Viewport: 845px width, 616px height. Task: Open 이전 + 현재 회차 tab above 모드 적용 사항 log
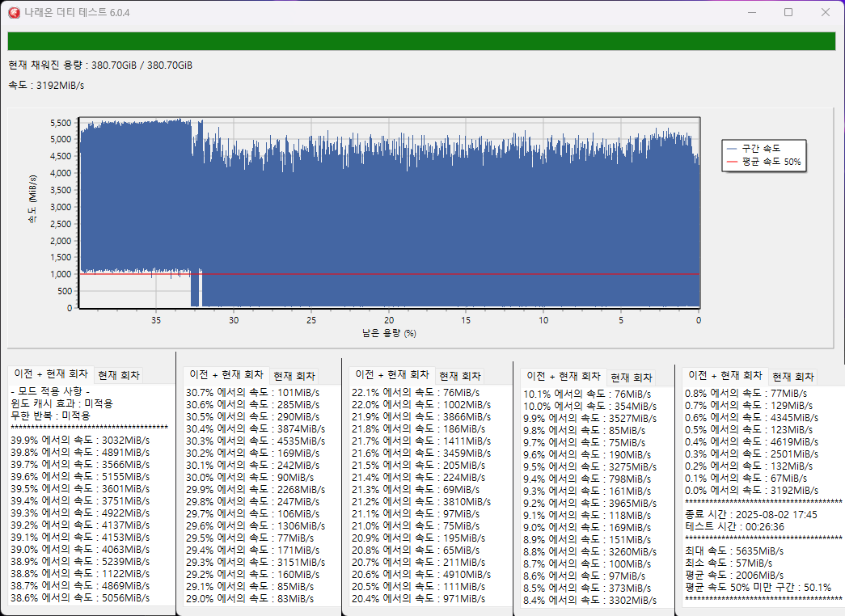tap(51, 373)
